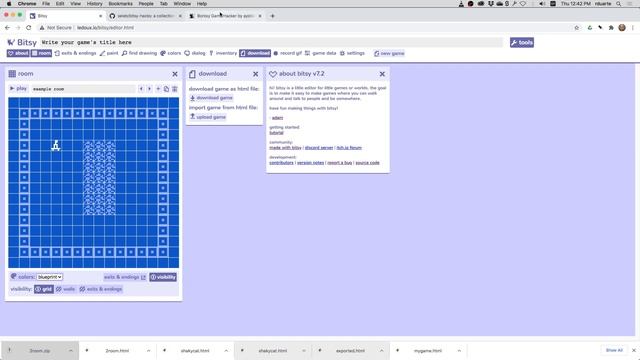
Task: Click the tools button
Action: pyautogui.click(x=522, y=42)
